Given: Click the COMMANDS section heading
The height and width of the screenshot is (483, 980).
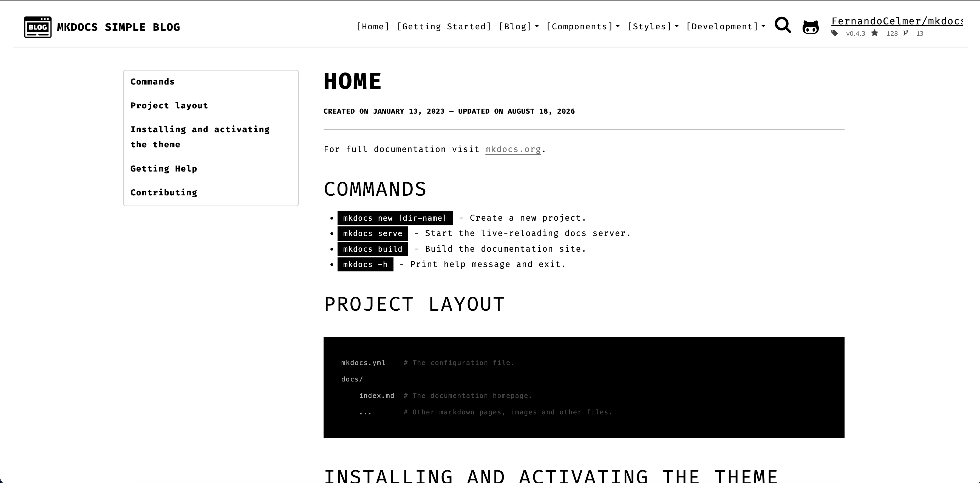Looking at the screenshot, I should coord(375,189).
